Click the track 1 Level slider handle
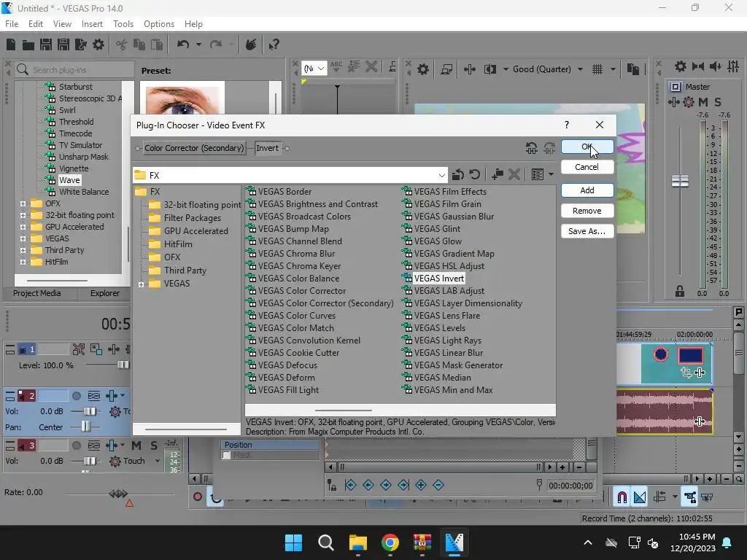 pyautogui.click(x=123, y=365)
